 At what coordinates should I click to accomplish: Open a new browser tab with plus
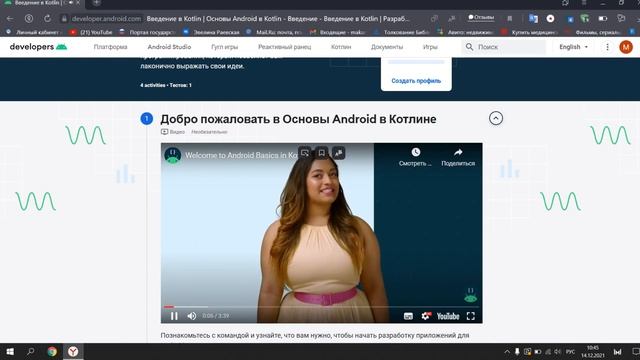click(x=96, y=3)
